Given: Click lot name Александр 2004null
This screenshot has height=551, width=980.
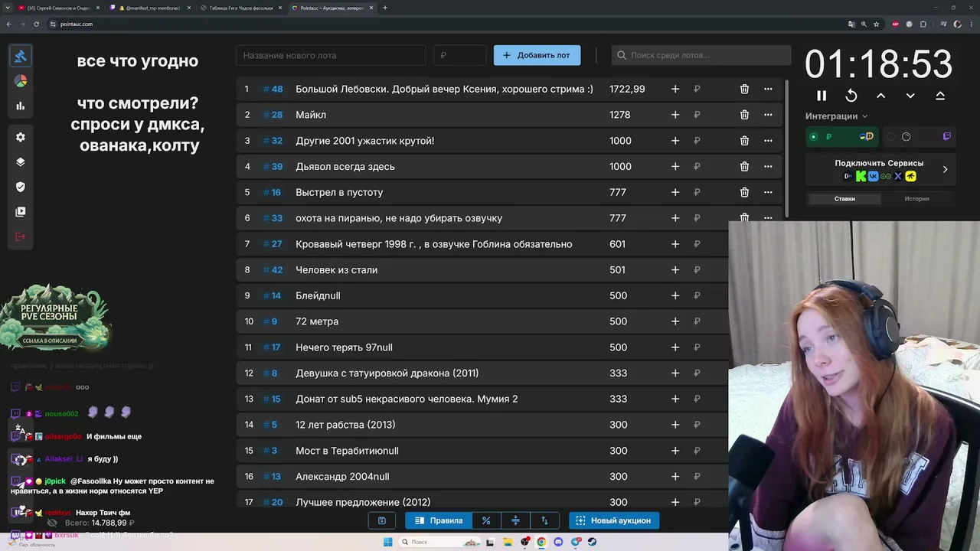Looking at the screenshot, I should 342,477.
